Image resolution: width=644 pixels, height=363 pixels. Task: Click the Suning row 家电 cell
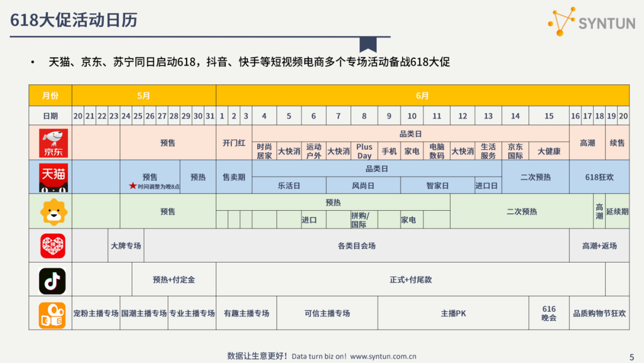click(x=412, y=220)
